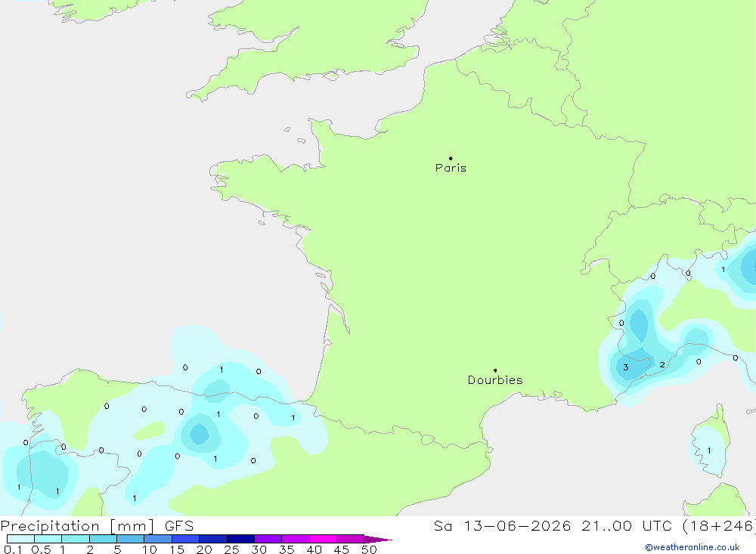Click the legend scale value '50'
This screenshot has width=756, height=554.
(370, 549)
